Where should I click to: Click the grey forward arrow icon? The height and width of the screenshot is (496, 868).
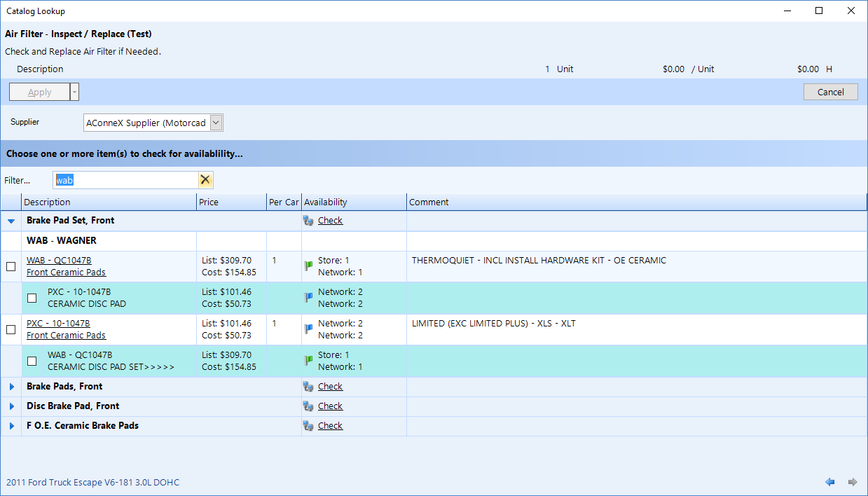(x=853, y=482)
